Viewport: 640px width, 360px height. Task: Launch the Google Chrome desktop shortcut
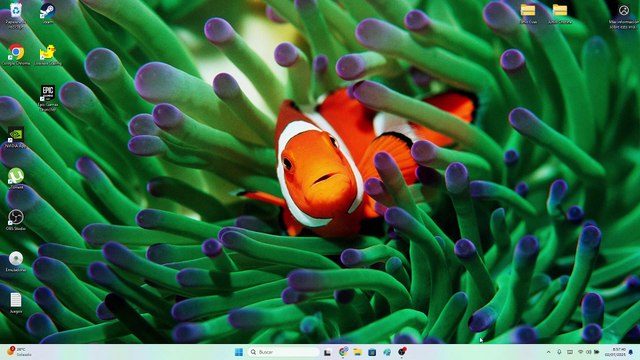click(16, 55)
